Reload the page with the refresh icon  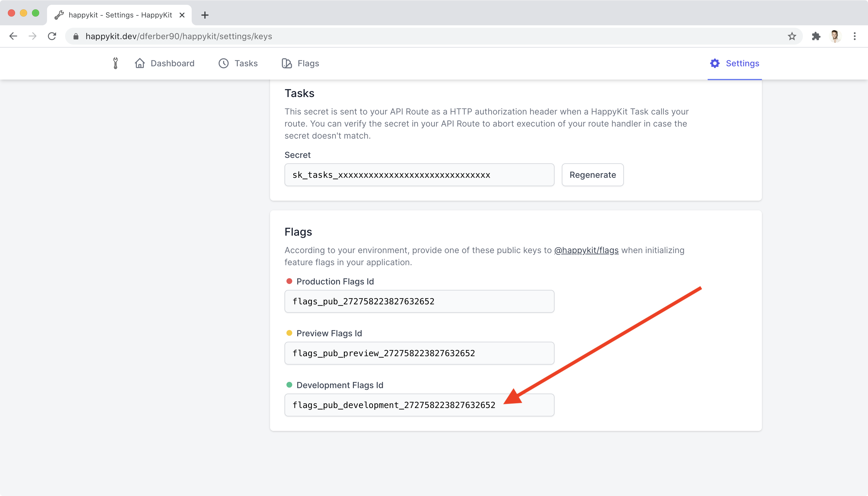(52, 36)
